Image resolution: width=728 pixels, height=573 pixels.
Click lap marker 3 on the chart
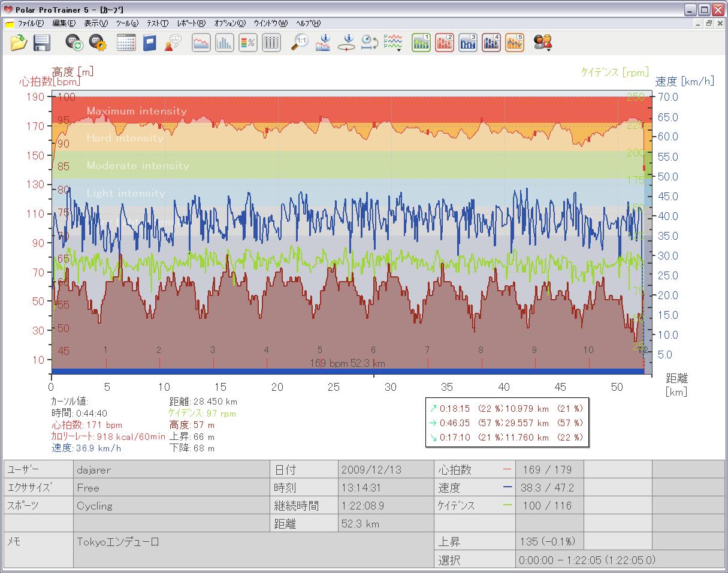[213, 350]
